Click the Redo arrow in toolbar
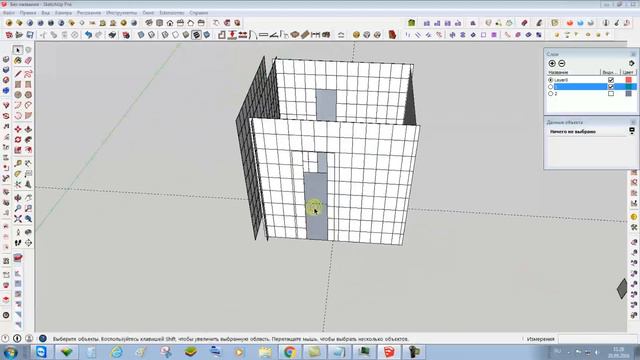Viewport: 640px width, 360px height. point(99,35)
